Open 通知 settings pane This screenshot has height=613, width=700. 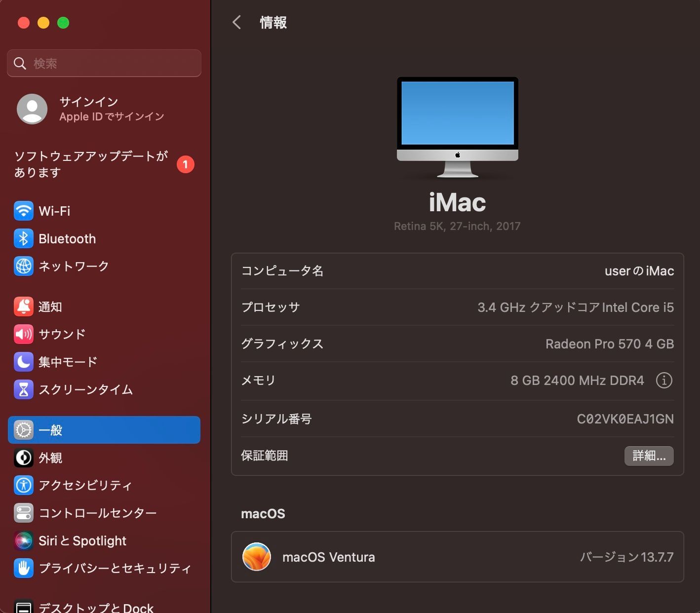click(104, 306)
